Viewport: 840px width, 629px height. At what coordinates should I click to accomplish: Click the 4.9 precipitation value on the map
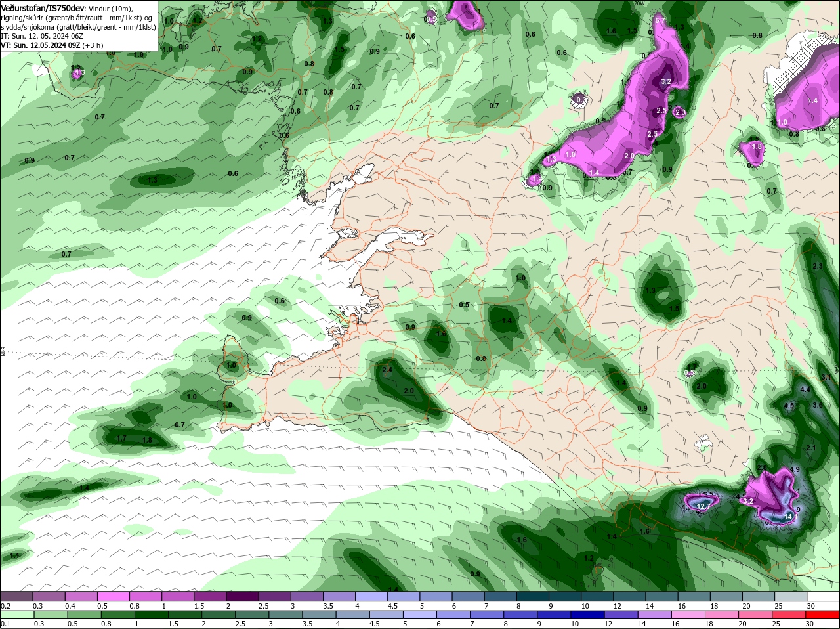[795, 469]
